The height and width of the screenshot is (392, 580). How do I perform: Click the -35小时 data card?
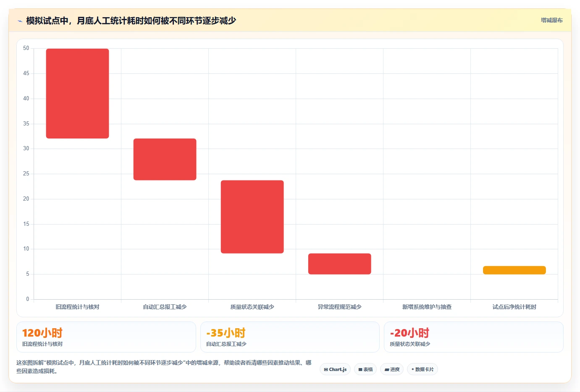coord(290,337)
